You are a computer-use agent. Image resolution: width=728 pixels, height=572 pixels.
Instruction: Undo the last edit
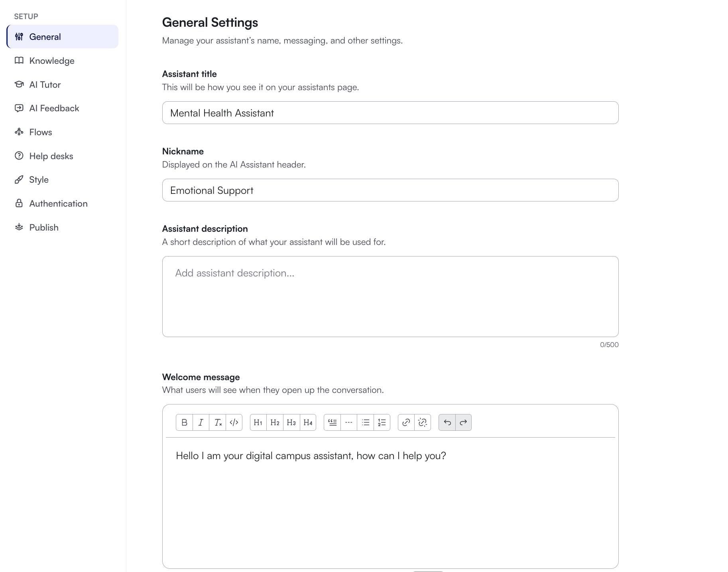pyautogui.click(x=447, y=422)
